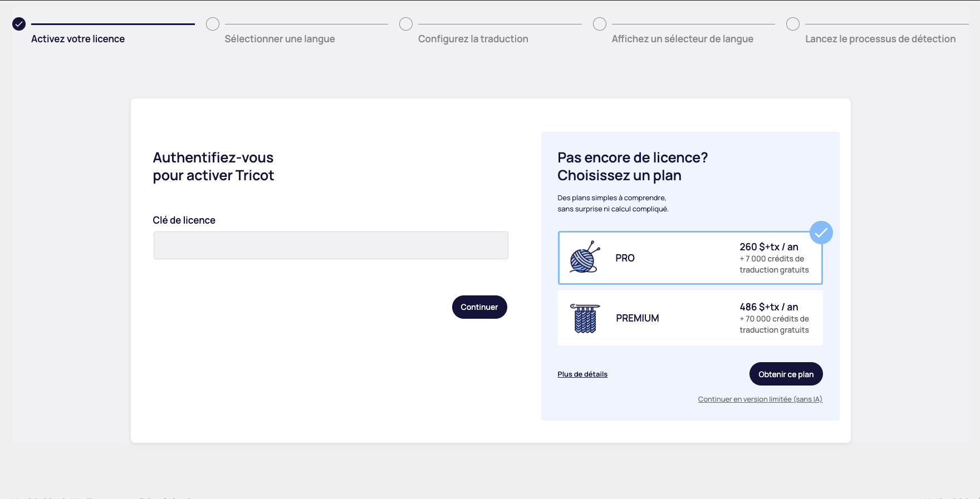Go to Configurez la traduction step label
This screenshot has height=499, width=980.
473,39
